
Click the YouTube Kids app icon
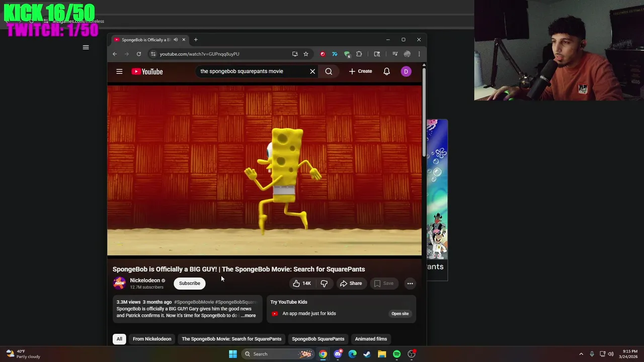(275, 314)
